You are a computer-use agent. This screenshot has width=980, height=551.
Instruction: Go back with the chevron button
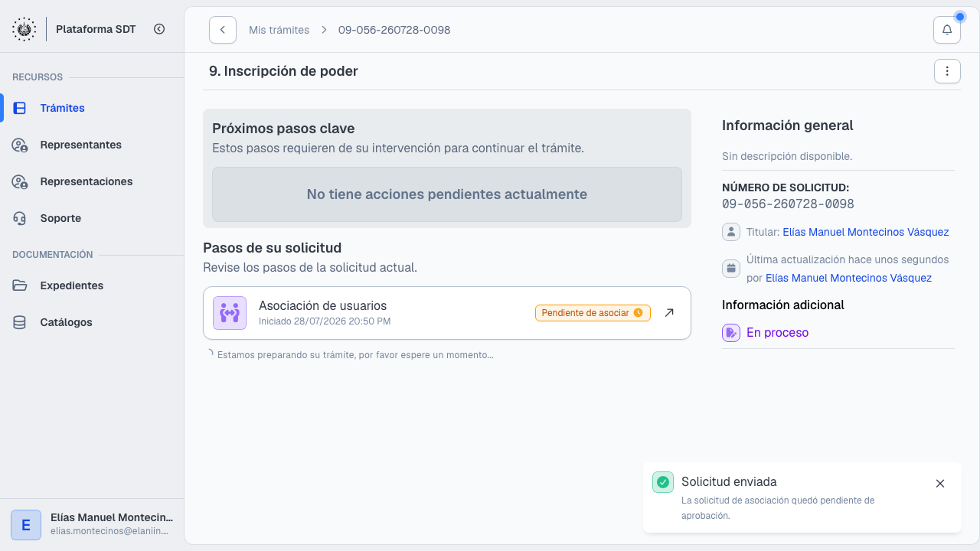(x=223, y=30)
